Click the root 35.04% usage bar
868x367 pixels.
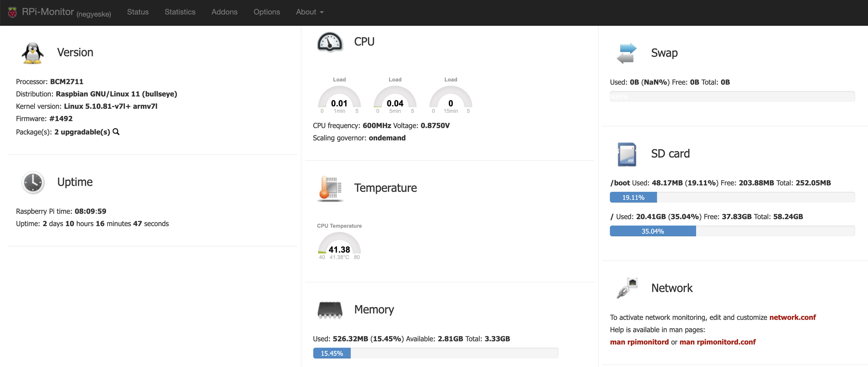click(732, 231)
